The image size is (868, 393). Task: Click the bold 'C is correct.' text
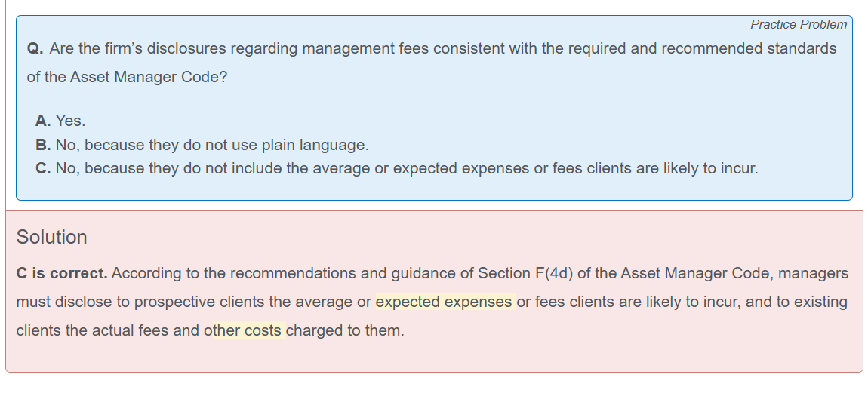click(62, 273)
